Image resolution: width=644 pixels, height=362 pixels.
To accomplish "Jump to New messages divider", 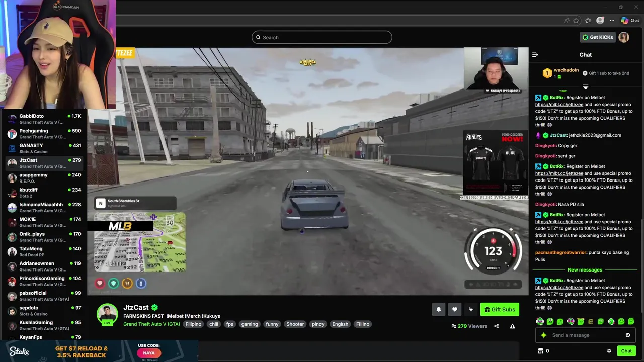I will click(x=585, y=270).
